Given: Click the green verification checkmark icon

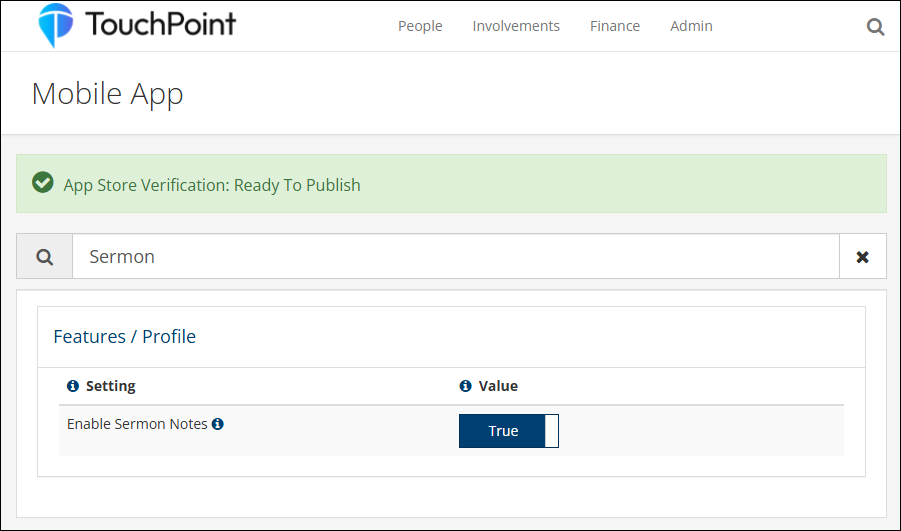Looking at the screenshot, I should (43, 183).
